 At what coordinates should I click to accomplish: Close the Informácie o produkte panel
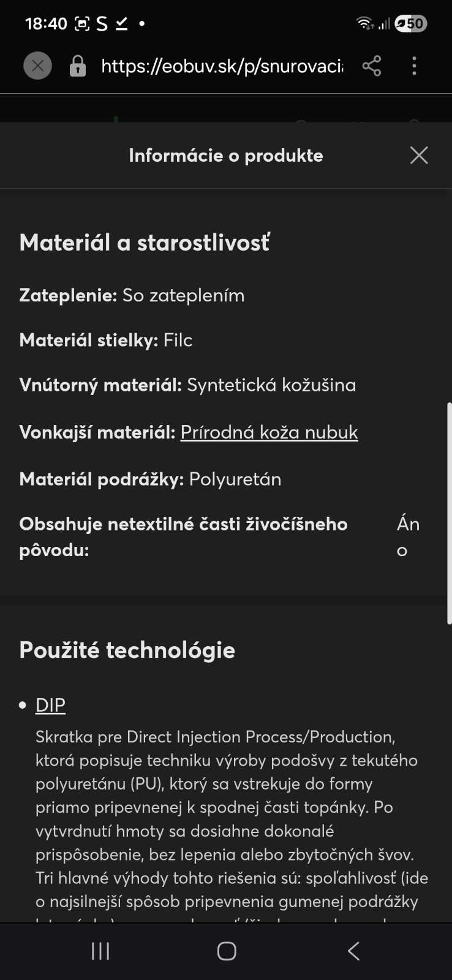419,155
